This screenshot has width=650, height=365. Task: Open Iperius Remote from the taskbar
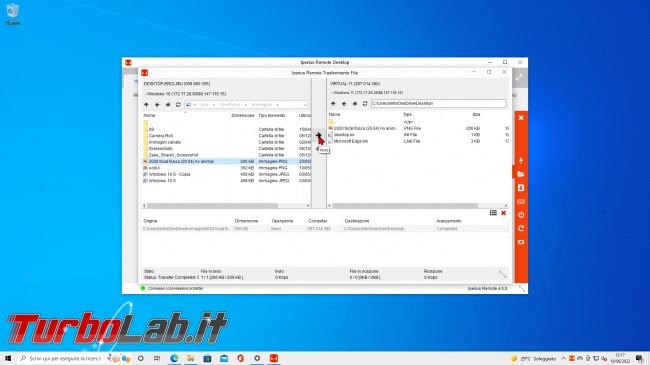tap(274, 358)
